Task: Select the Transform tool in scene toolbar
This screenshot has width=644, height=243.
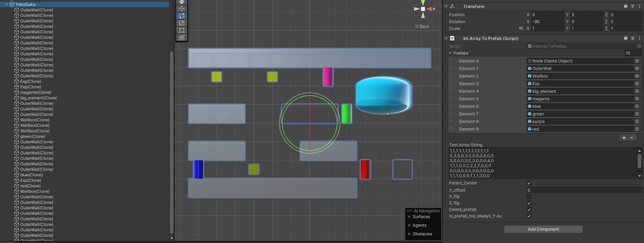Action: click(182, 37)
